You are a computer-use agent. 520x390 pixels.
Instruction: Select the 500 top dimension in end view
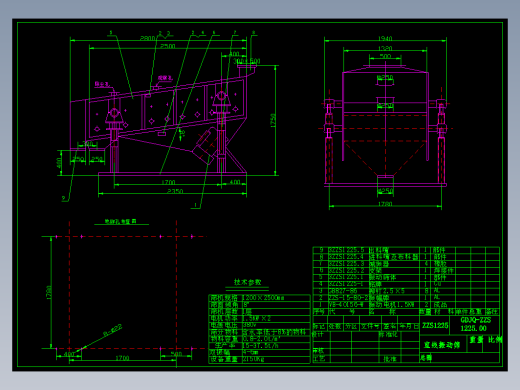(x=385, y=56)
